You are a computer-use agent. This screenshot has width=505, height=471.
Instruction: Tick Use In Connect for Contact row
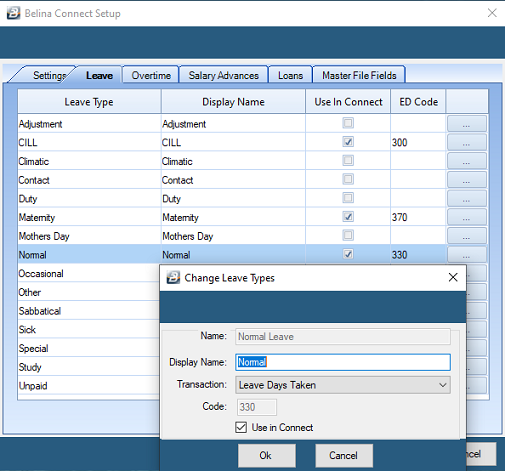(348, 179)
